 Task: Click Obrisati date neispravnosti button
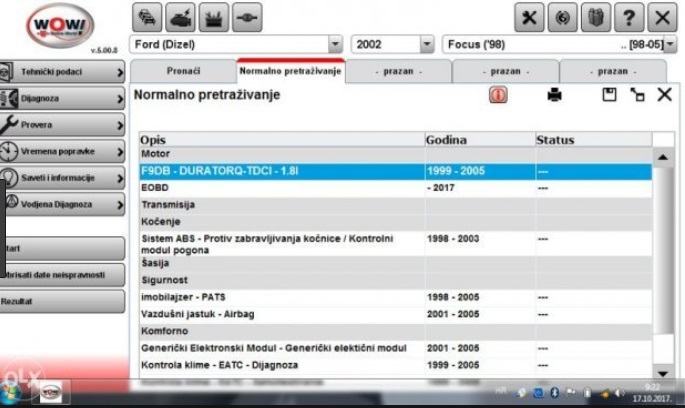62,275
